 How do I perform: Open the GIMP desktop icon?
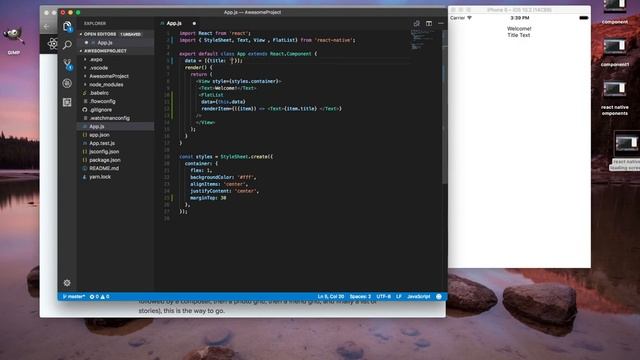pos(13,39)
